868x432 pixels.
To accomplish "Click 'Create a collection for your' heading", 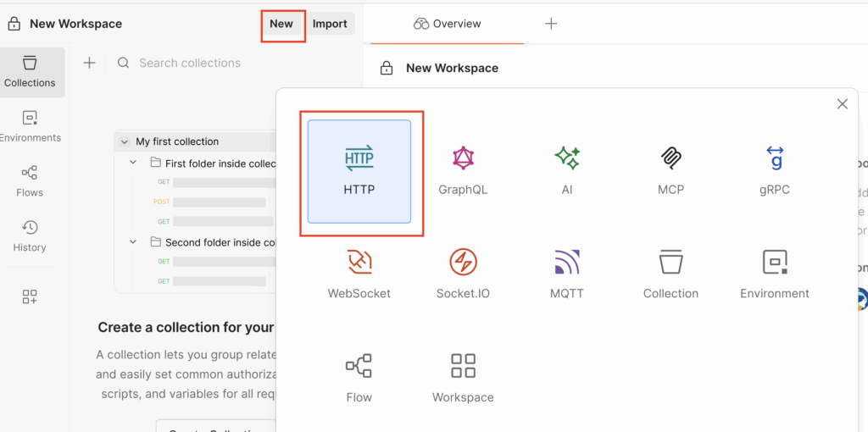I will [186, 327].
